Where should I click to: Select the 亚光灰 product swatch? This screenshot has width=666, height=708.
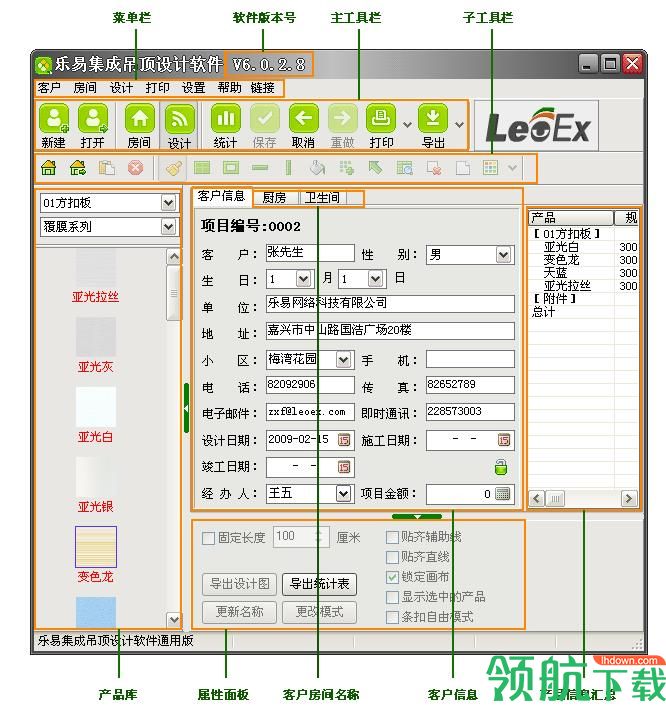click(x=96, y=337)
